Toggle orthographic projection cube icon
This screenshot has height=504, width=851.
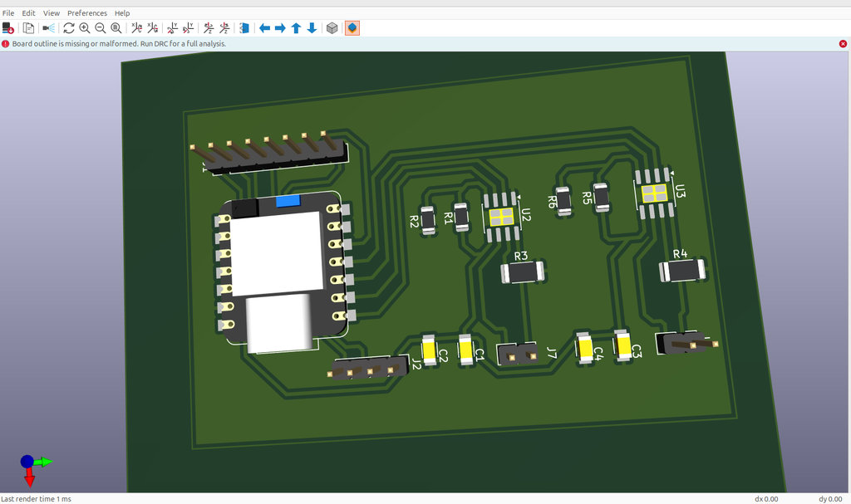[332, 27]
